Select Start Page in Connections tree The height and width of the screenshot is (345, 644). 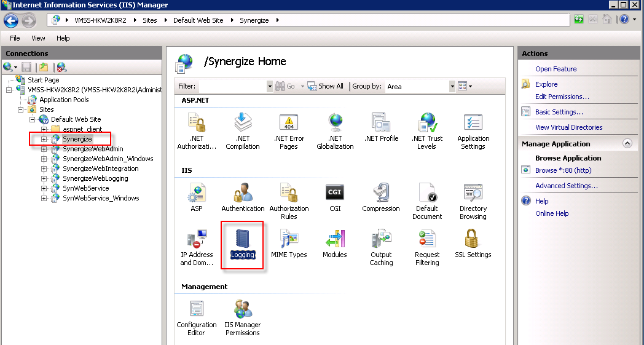point(44,80)
